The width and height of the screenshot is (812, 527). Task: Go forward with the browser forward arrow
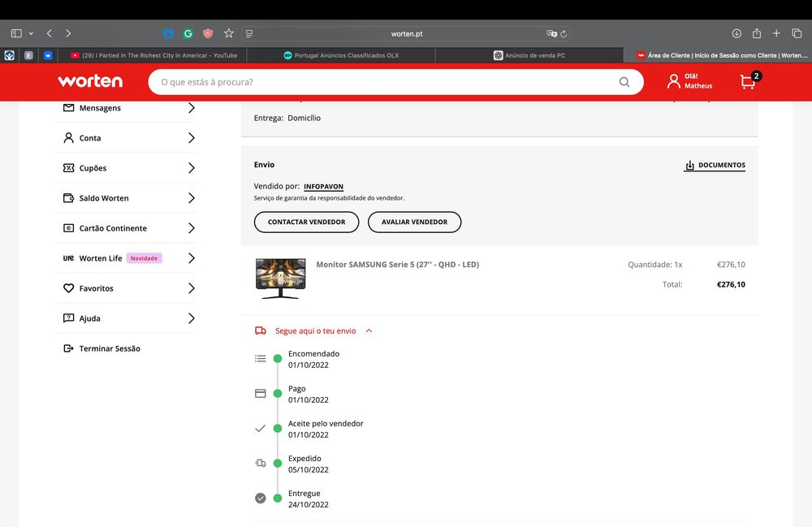[68, 33]
